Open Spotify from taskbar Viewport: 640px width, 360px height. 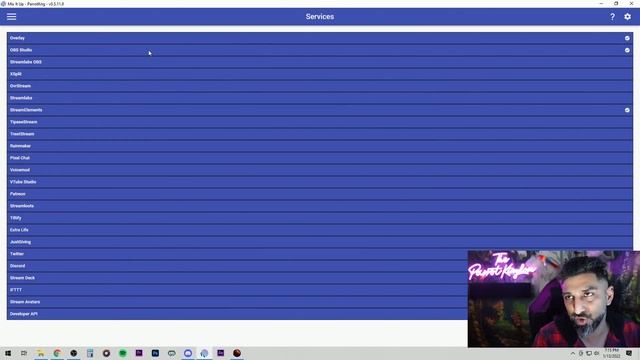click(x=122, y=353)
